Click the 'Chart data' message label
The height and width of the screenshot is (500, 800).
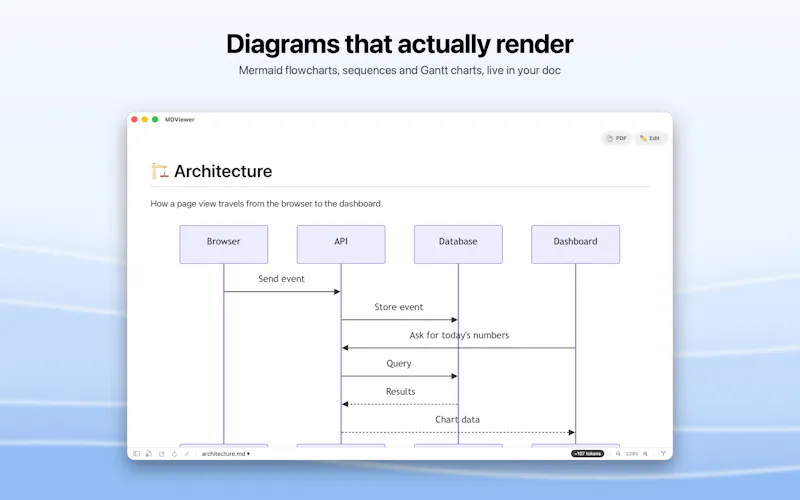click(x=457, y=420)
